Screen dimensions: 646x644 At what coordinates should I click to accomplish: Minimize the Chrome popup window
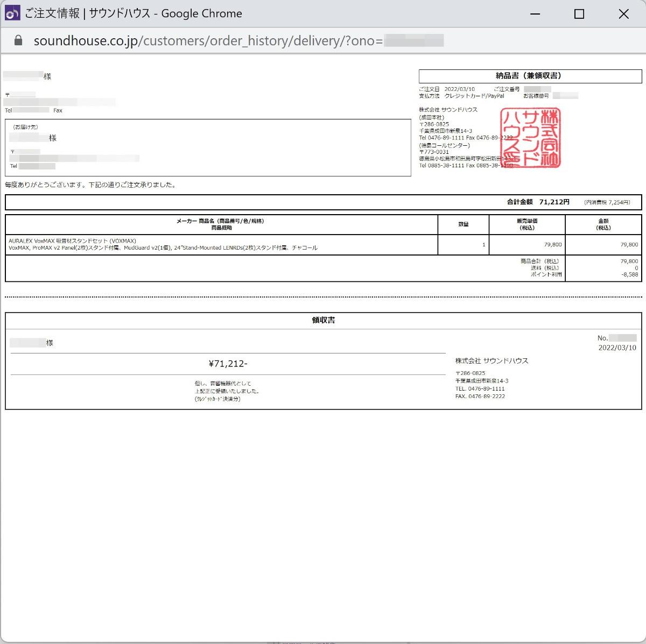click(x=535, y=14)
